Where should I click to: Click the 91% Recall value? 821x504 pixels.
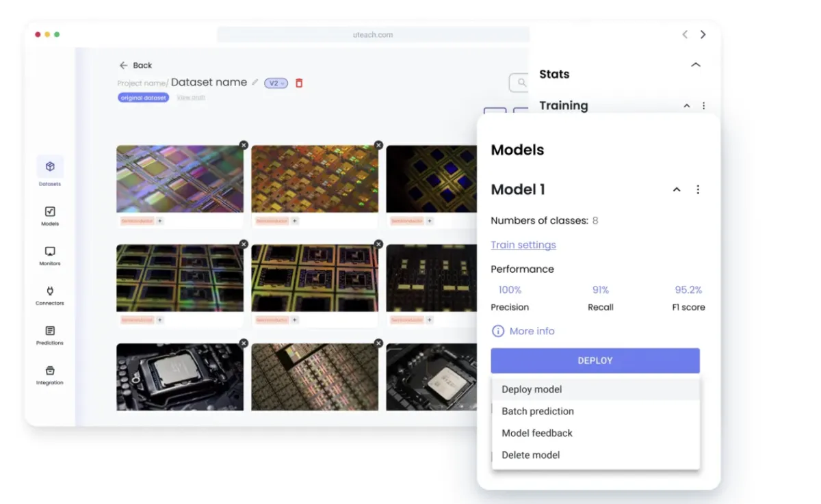tap(601, 290)
